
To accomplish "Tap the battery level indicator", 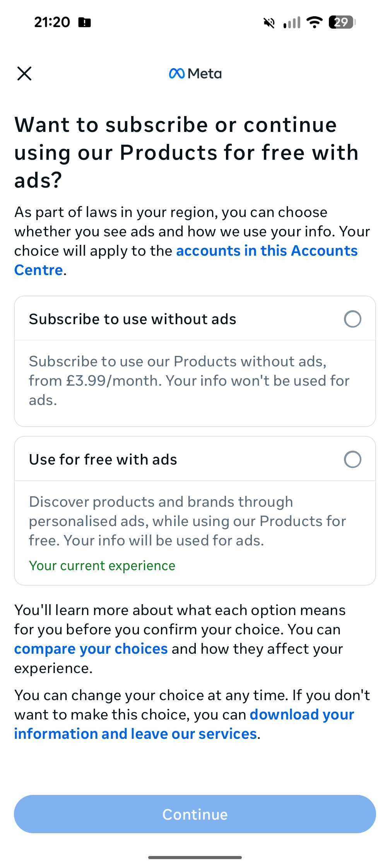I will 342,22.
